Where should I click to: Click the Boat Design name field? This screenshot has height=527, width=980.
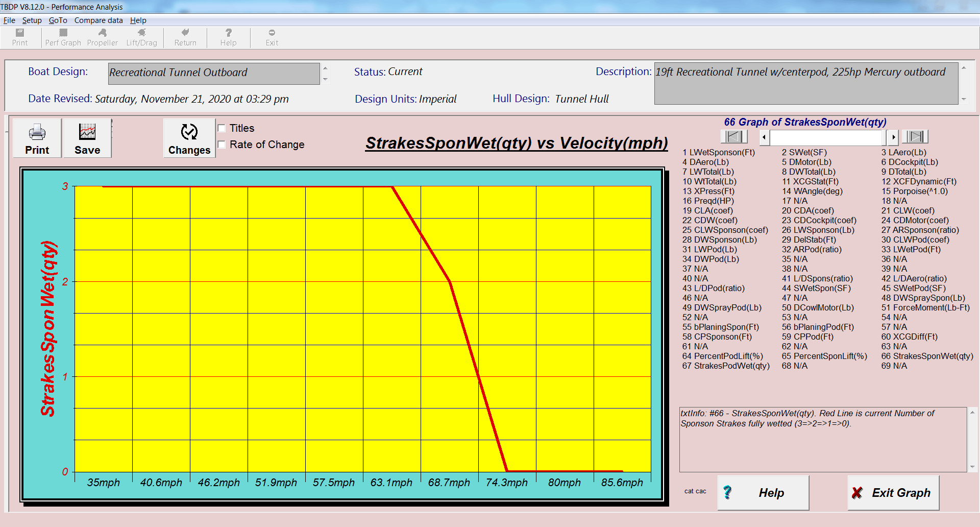(214, 74)
